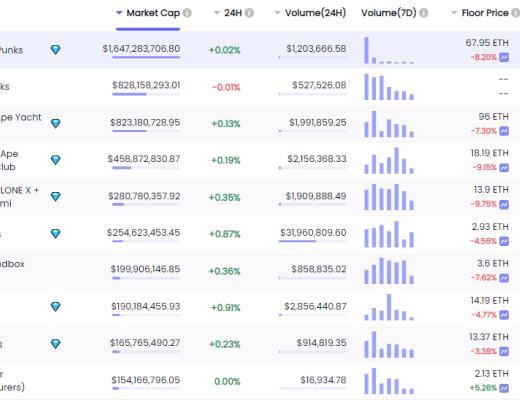Open floor price chart icon for 67.95 ETH
Image resolution: width=520 pixels, height=400 pixels.
point(504,57)
